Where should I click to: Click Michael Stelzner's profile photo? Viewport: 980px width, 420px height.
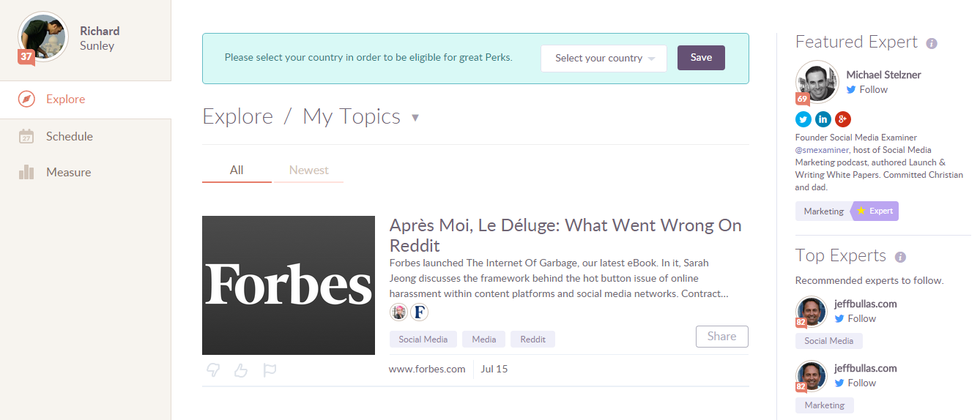tap(817, 82)
